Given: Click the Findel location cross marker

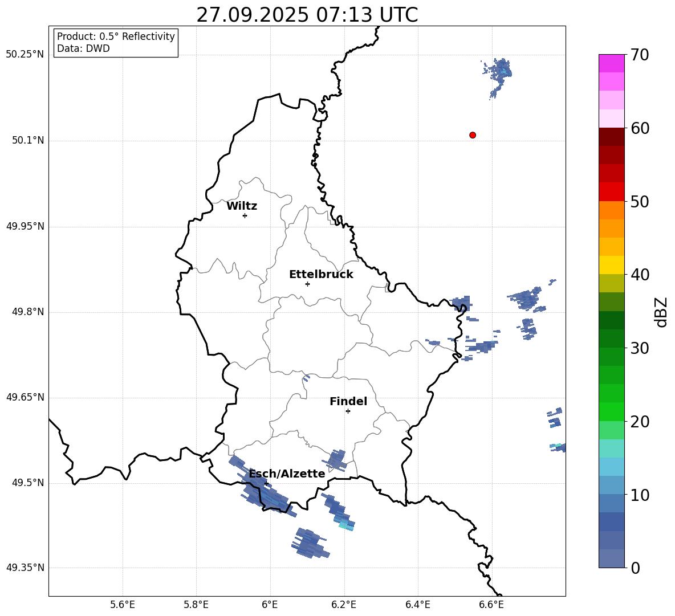Looking at the screenshot, I should [348, 411].
